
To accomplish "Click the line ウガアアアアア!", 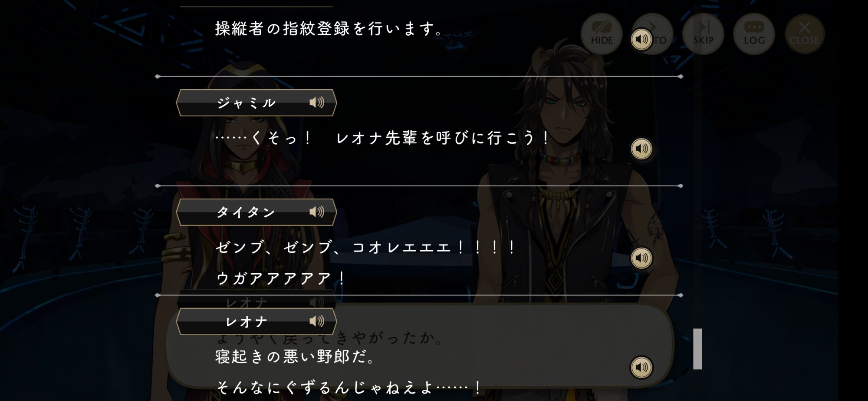I will pyautogui.click(x=281, y=278).
